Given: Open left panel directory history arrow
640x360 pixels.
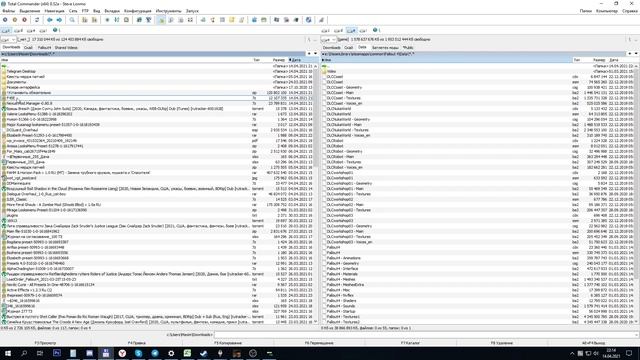Looking at the screenshot, I should (315, 53).
